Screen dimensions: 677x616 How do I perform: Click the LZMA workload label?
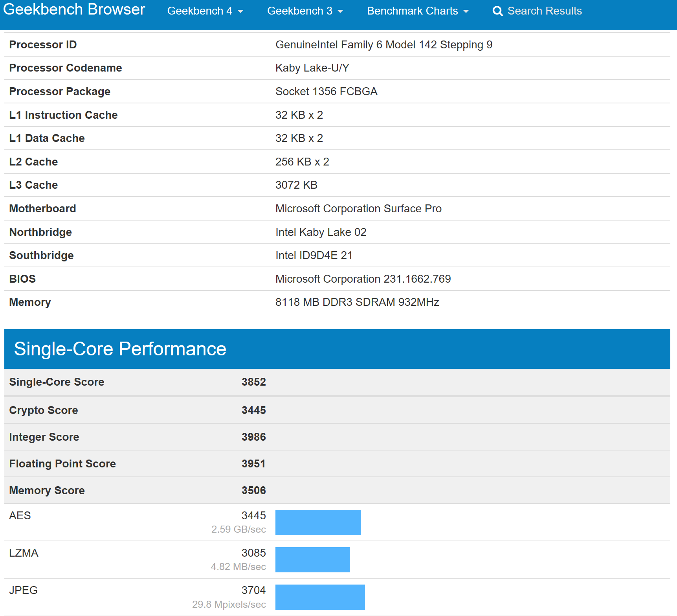(24, 553)
